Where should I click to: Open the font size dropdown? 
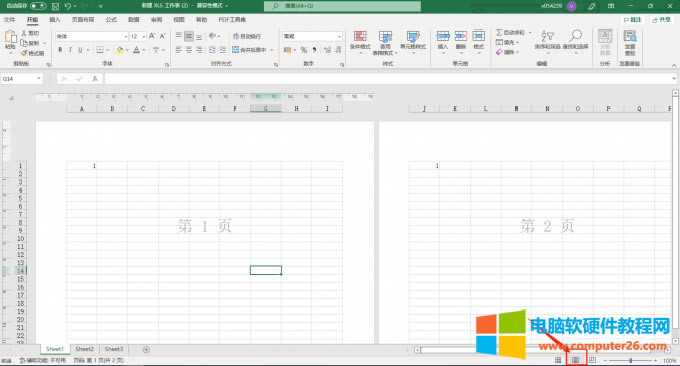click(144, 36)
